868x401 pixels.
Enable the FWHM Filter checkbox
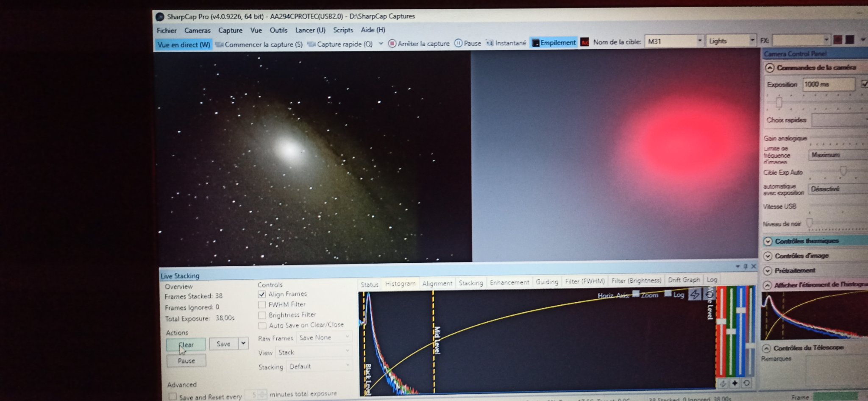(262, 304)
